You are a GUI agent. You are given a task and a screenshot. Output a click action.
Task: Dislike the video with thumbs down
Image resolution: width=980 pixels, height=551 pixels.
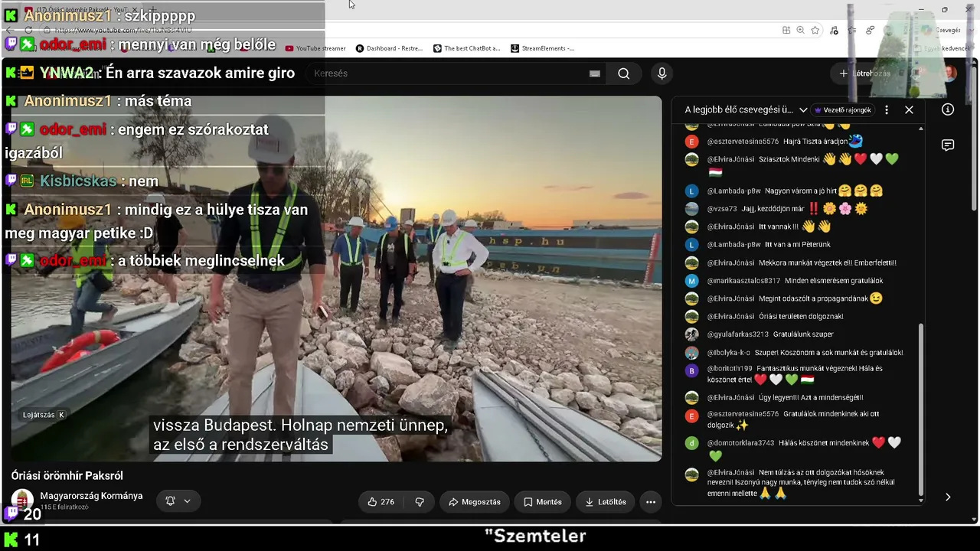420,502
